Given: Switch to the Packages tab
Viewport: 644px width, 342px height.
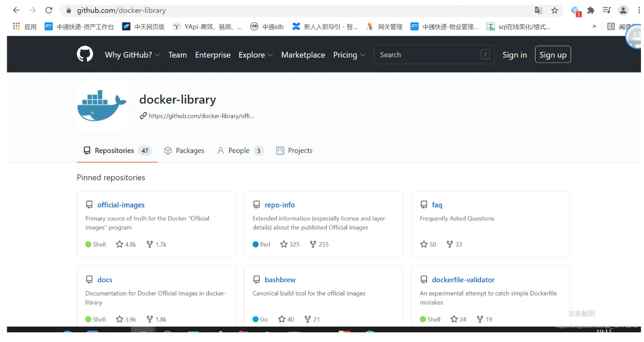Looking at the screenshot, I should coord(184,151).
